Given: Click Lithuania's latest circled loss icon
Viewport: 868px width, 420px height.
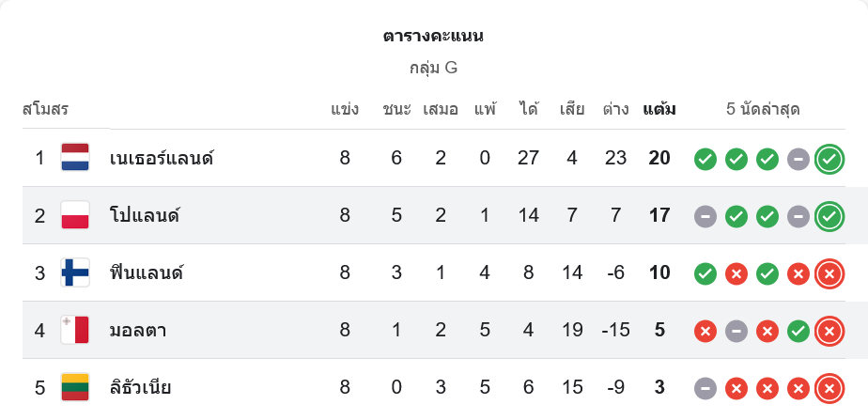Looking at the screenshot, I should 829,388.
